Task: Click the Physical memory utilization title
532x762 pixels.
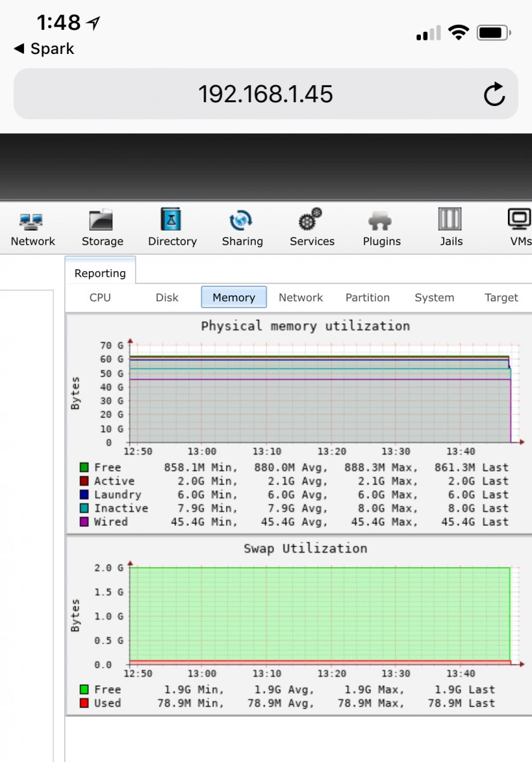Action: click(305, 326)
